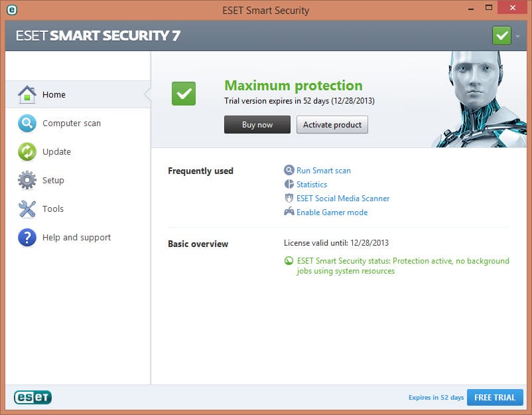Open Setup using the gear icon
The height and width of the screenshot is (415, 532).
pyautogui.click(x=27, y=181)
